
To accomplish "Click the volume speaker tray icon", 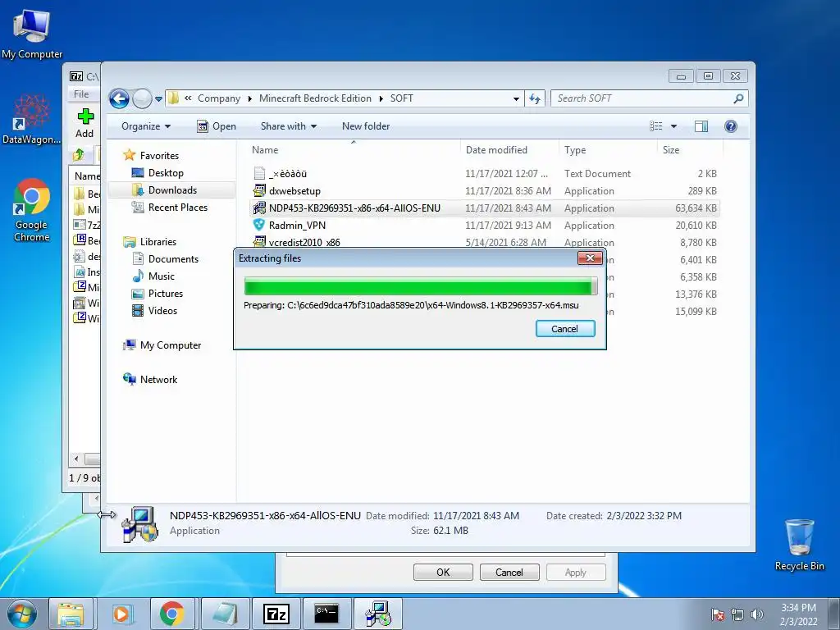I will coord(757,614).
